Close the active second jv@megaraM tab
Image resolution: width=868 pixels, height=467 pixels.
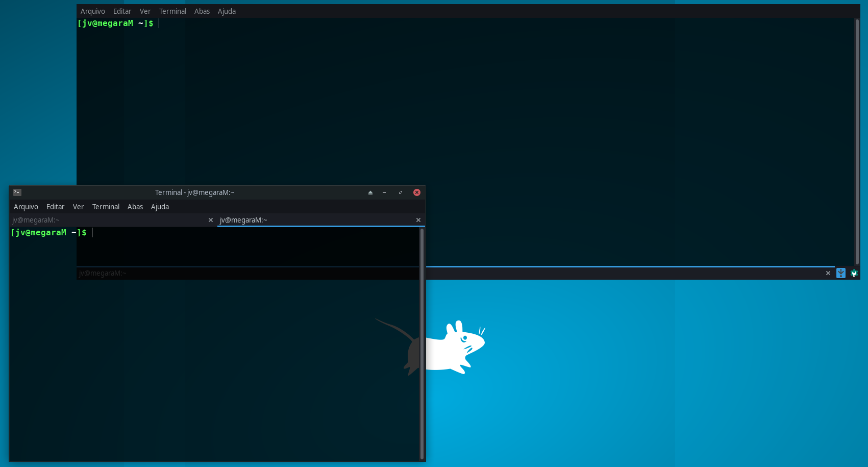[418, 220]
